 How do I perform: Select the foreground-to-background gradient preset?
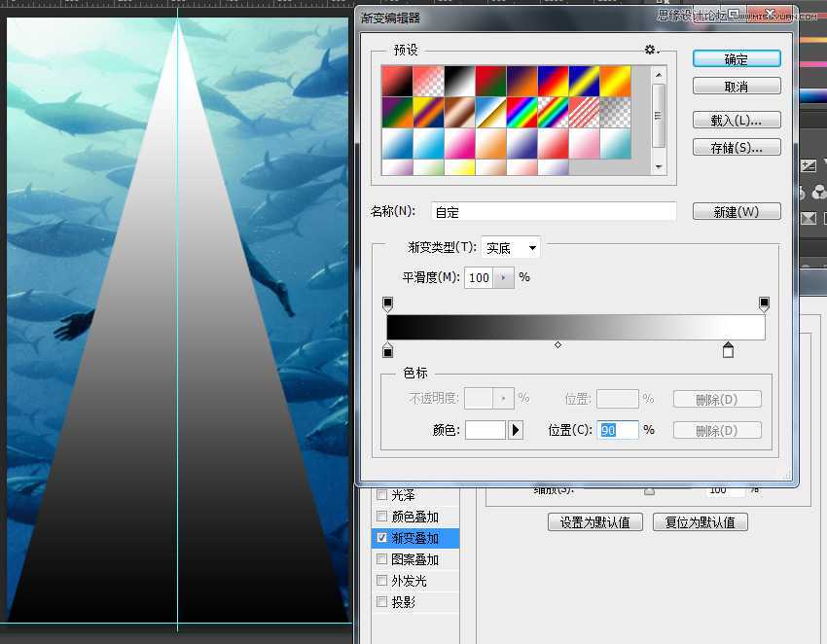click(395, 79)
